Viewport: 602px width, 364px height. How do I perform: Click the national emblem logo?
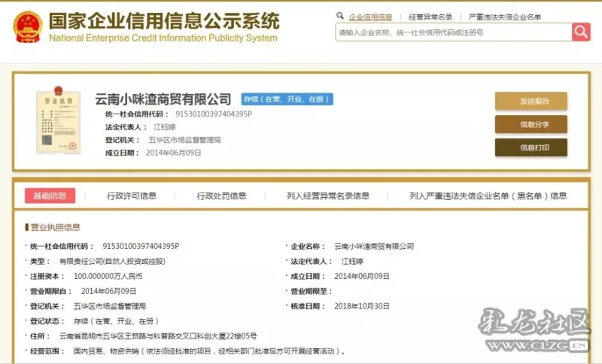click(x=27, y=26)
